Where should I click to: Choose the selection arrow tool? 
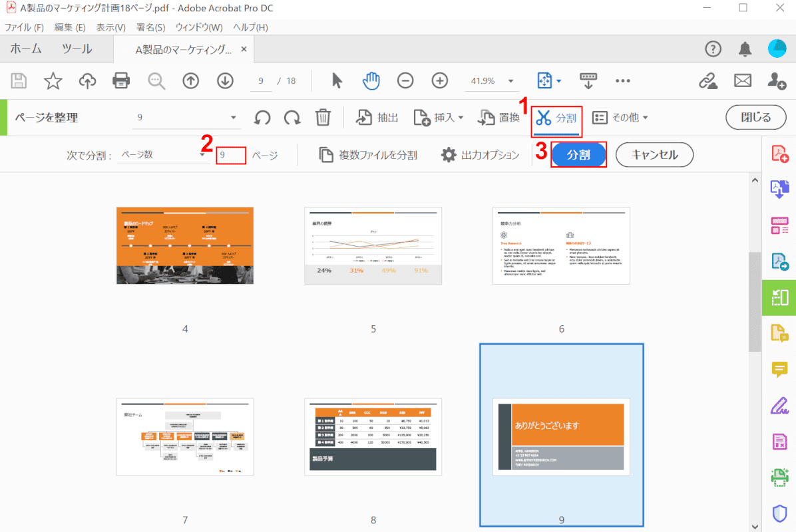pos(337,80)
